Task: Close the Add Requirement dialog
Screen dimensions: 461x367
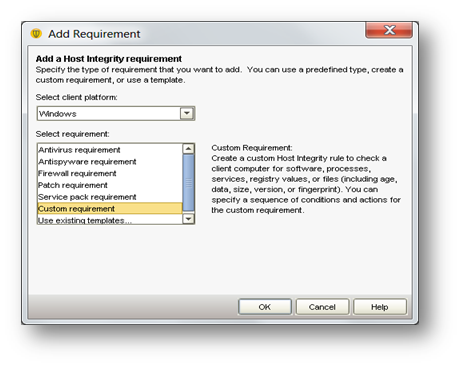Action: coord(389,30)
